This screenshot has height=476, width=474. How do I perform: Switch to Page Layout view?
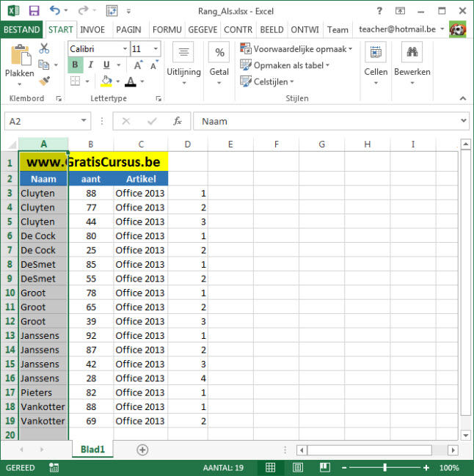298,467
